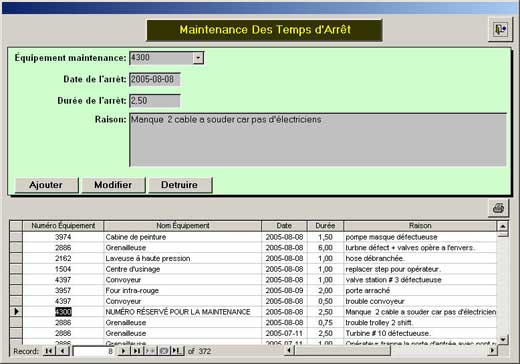
Task: Select row selector for Cabine de peinture
Action: [16, 237]
